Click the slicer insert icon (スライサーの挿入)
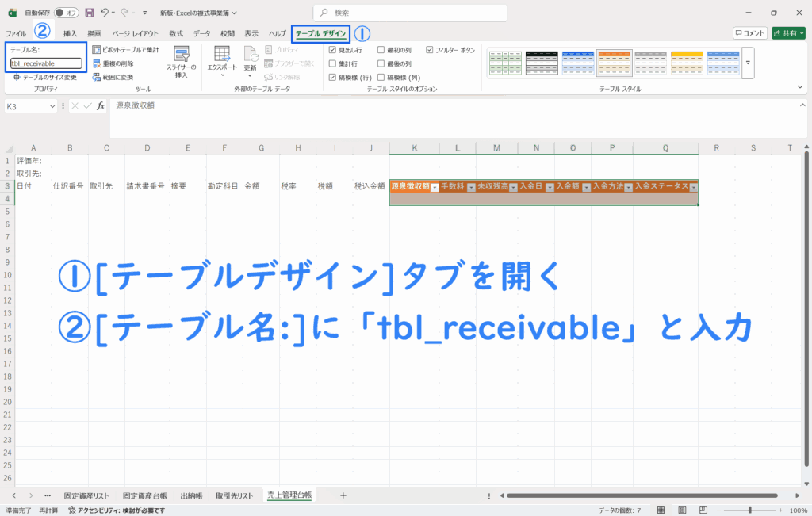Image resolution: width=812 pixels, height=516 pixels. tap(181, 55)
